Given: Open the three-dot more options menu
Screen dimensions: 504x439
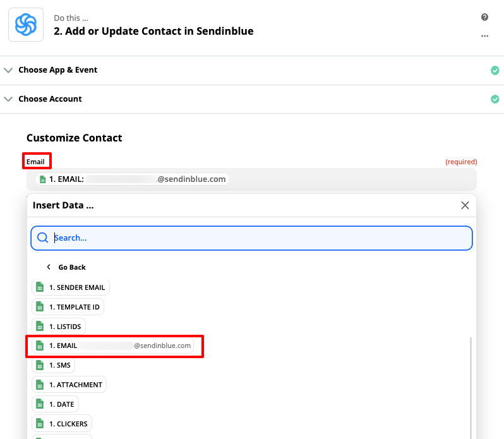Looking at the screenshot, I should [484, 36].
